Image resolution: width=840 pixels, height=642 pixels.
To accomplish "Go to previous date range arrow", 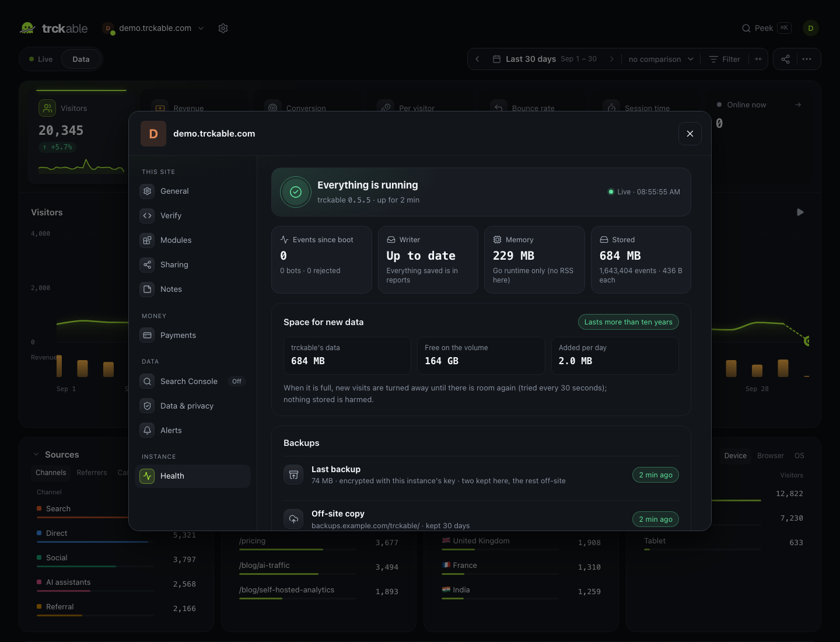I will point(477,59).
